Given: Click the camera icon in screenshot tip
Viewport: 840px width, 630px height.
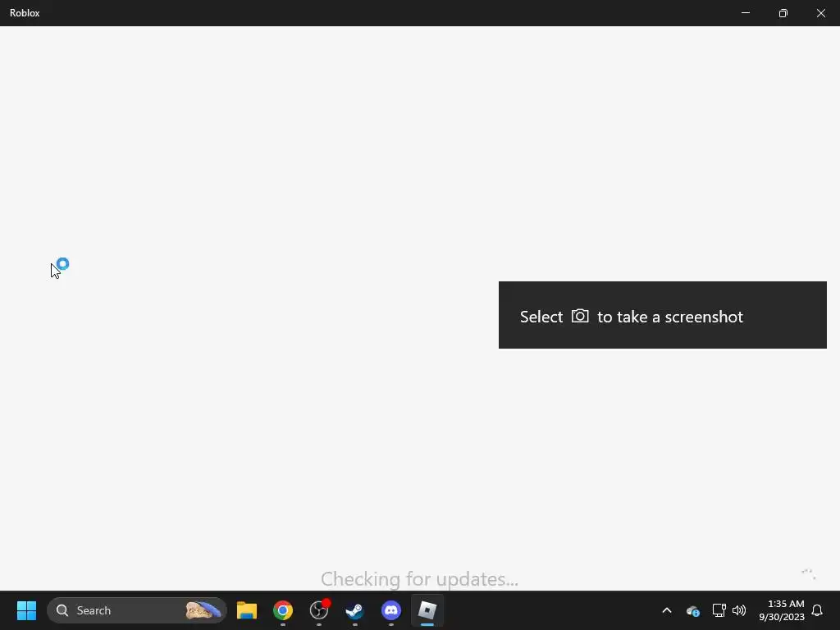Looking at the screenshot, I should (580, 316).
